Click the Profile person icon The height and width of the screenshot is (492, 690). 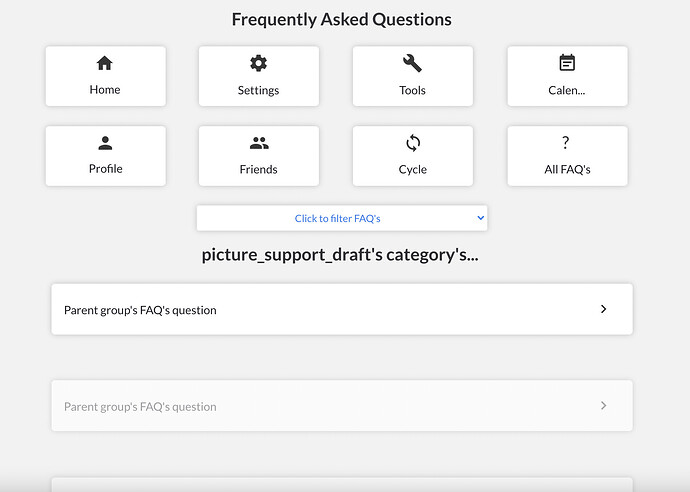[105, 143]
